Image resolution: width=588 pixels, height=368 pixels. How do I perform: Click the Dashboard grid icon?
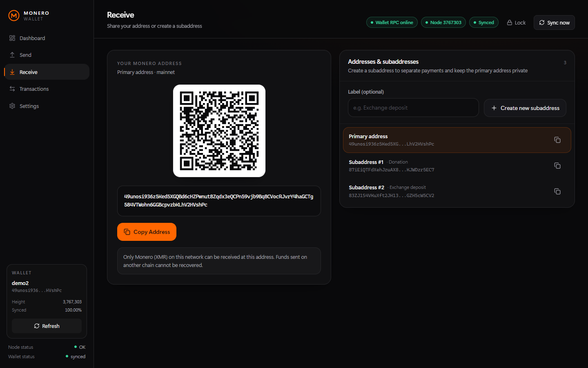point(12,38)
